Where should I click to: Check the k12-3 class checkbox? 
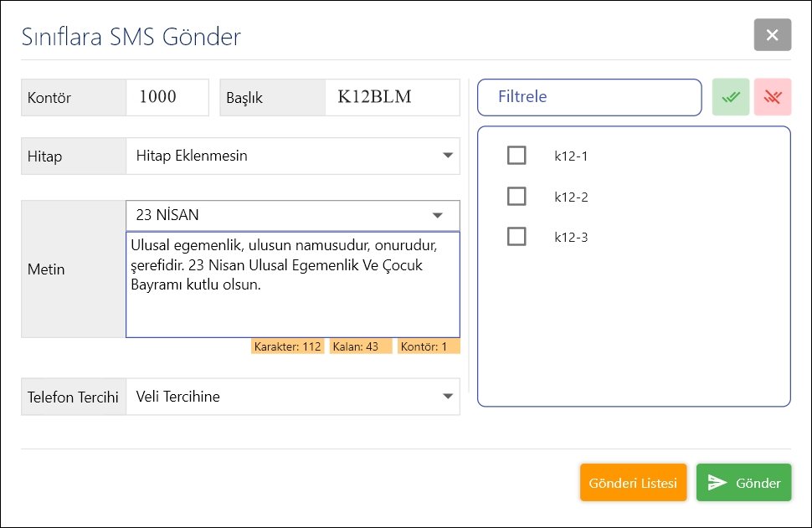pyautogui.click(x=516, y=237)
